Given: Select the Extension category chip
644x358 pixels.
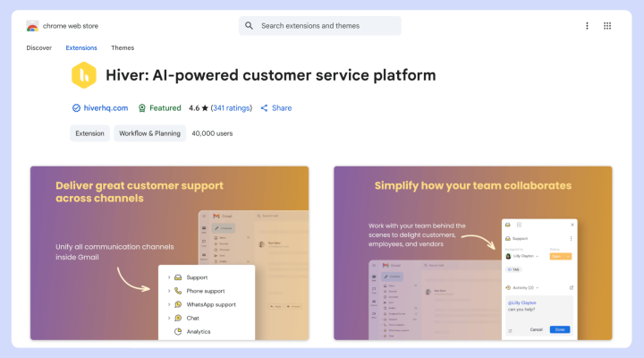Looking at the screenshot, I should [90, 133].
